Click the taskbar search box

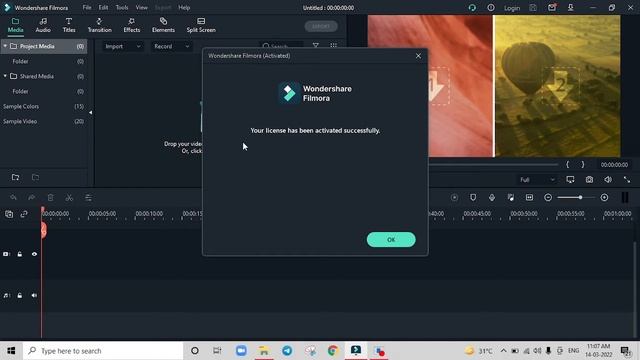point(103,351)
